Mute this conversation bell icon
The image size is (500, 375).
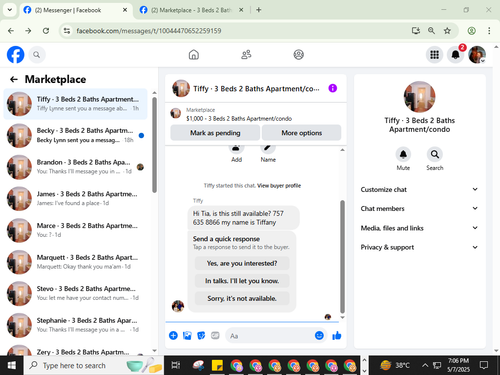[x=403, y=154]
